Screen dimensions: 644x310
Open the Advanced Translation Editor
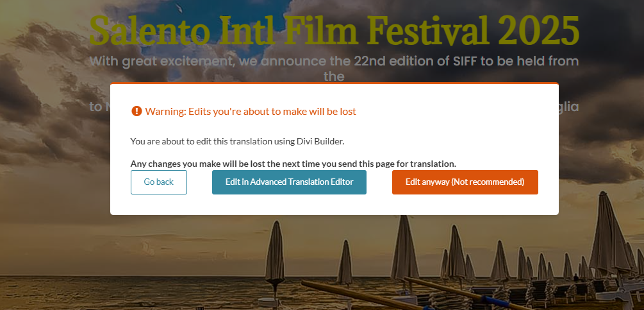pos(289,182)
